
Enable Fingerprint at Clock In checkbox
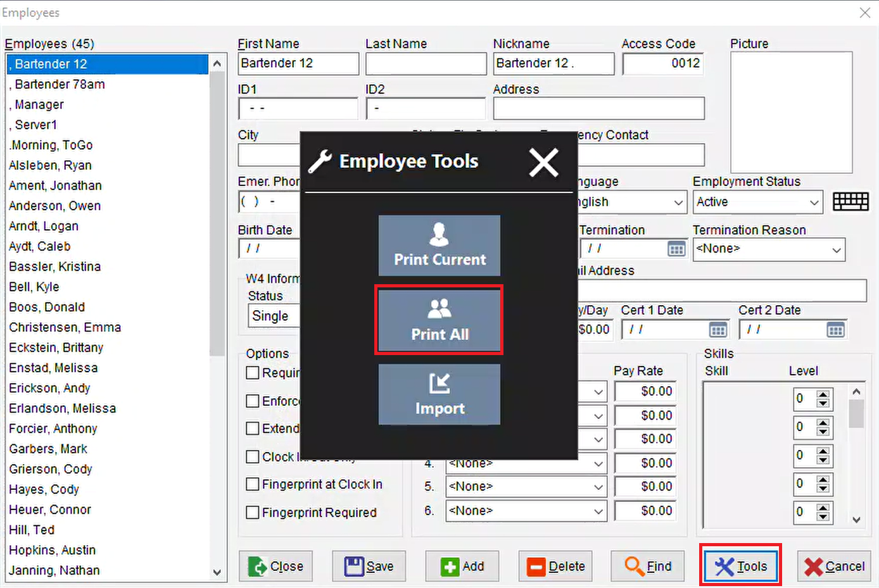(253, 484)
